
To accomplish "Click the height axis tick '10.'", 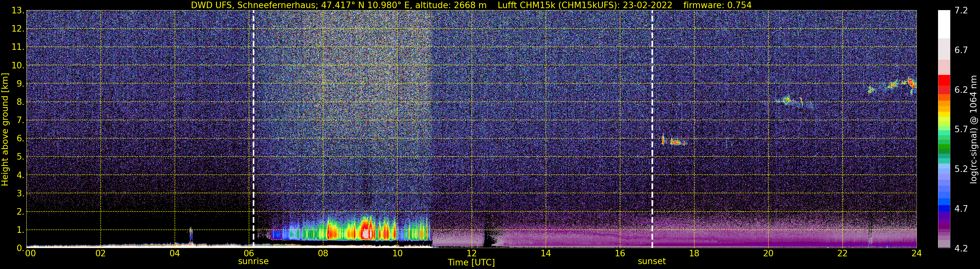I will pyautogui.click(x=18, y=65).
